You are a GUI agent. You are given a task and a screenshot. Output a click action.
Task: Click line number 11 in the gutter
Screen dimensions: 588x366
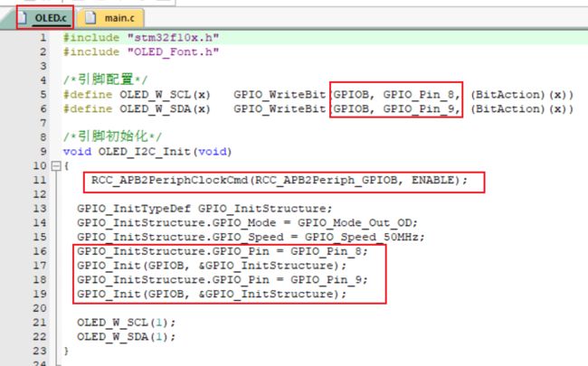40,180
